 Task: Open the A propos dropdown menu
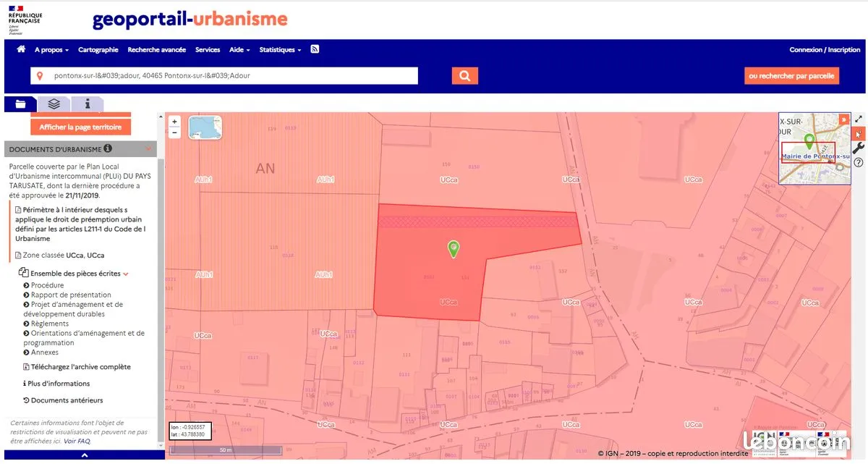tap(51, 50)
